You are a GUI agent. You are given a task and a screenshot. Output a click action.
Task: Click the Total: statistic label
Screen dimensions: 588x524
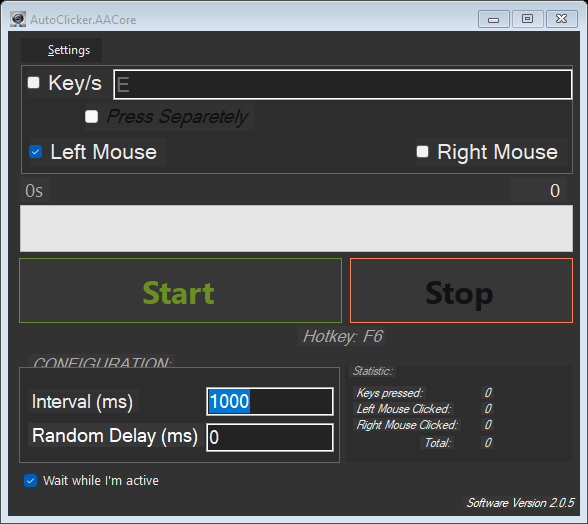(437, 443)
